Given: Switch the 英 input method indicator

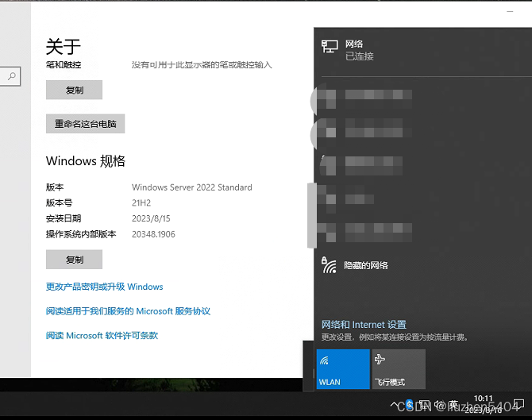Looking at the screenshot, I should [x=454, y=404].
